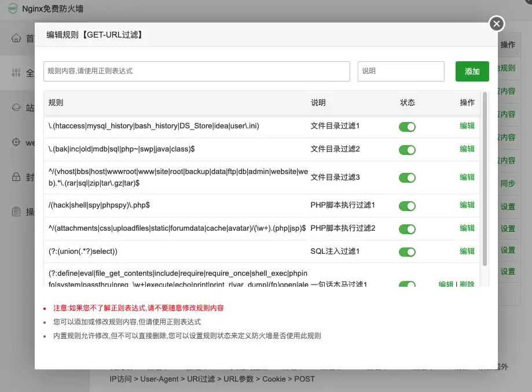
Task: Click 编辑 for 文件目录过滤2 row
Action: [x=467, y=149]
